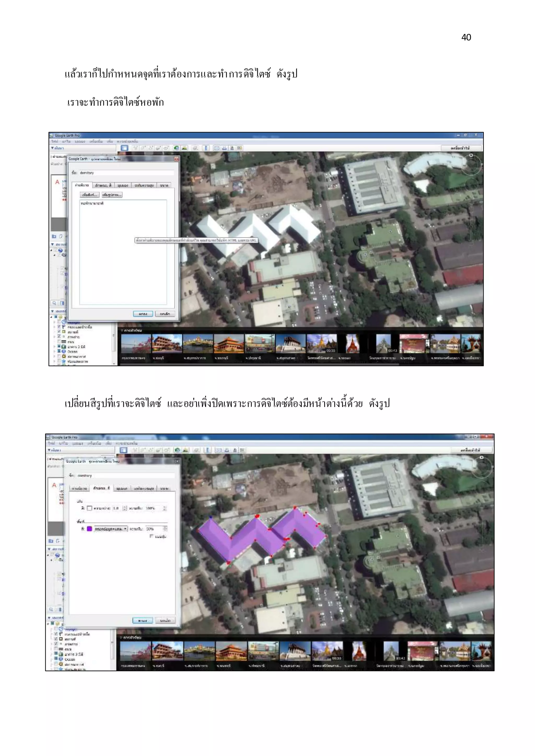Image resolution: width=535 pixels, height=756 pixels.
Task: Click Print icon in the purple-polygon screenshot toolbar
Action: click(227, 450)
